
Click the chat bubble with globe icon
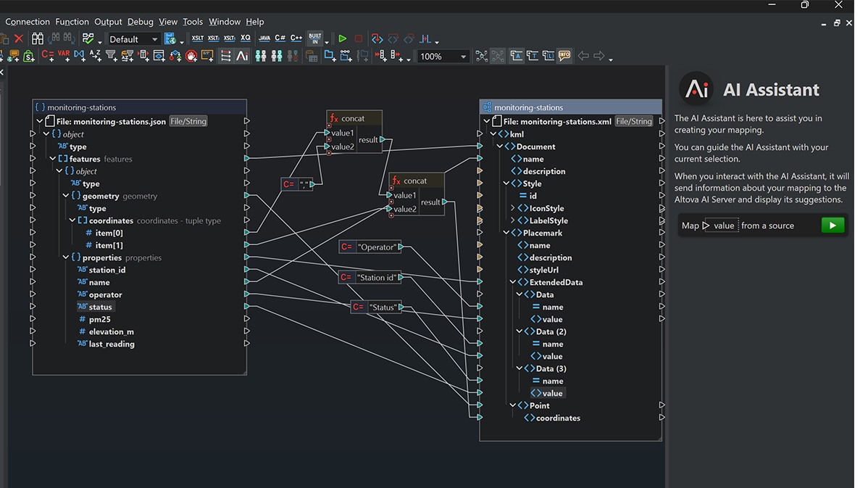click(x=13, y=56)
